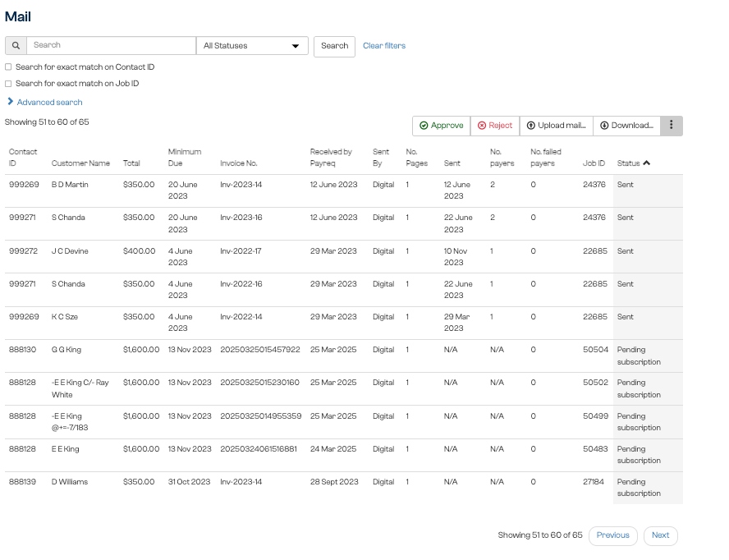Image resolution: width=729 pixels, height=560 pixels.
Task: Select customer -E E King C/- Ray White
Action: pos(80,389)
